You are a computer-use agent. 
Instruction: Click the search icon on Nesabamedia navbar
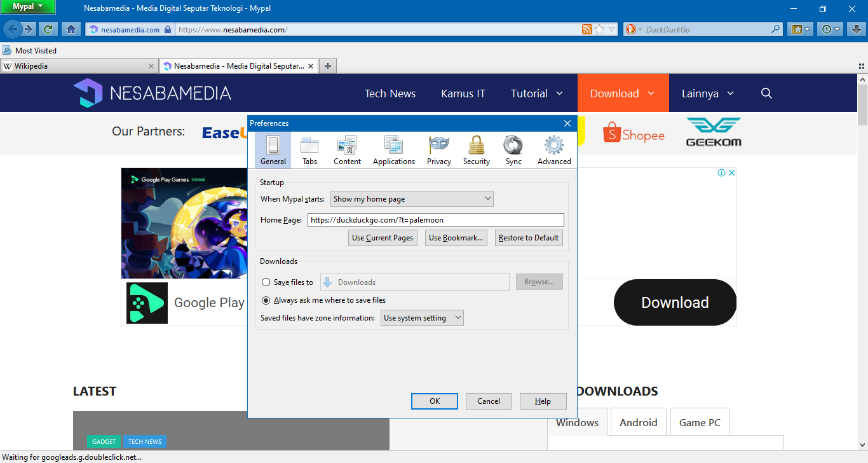point(766,93)
